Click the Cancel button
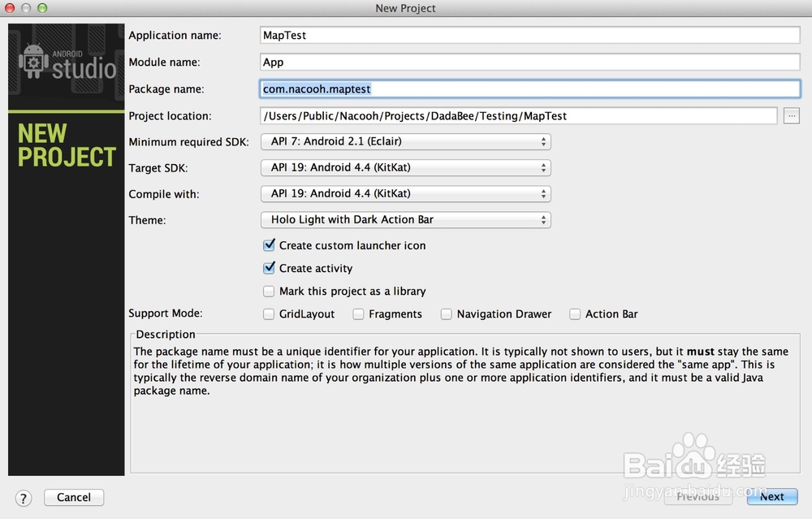 (x=74, y=497)
